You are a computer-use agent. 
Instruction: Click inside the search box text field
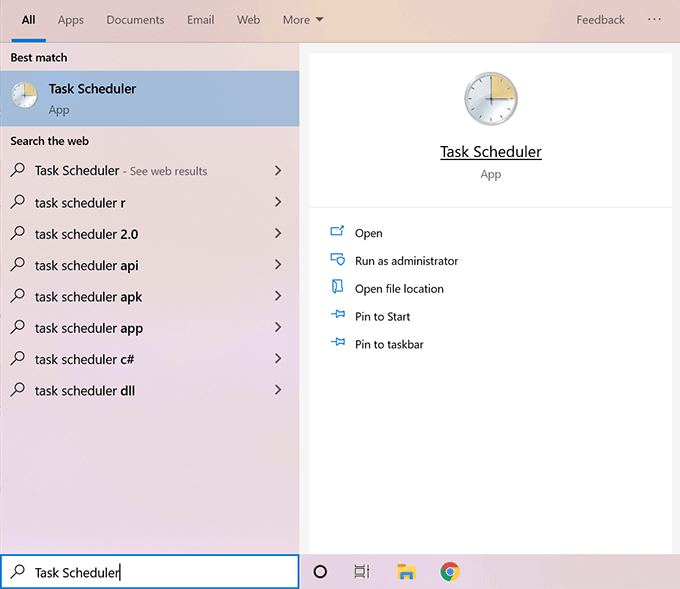tap(150, 572)
